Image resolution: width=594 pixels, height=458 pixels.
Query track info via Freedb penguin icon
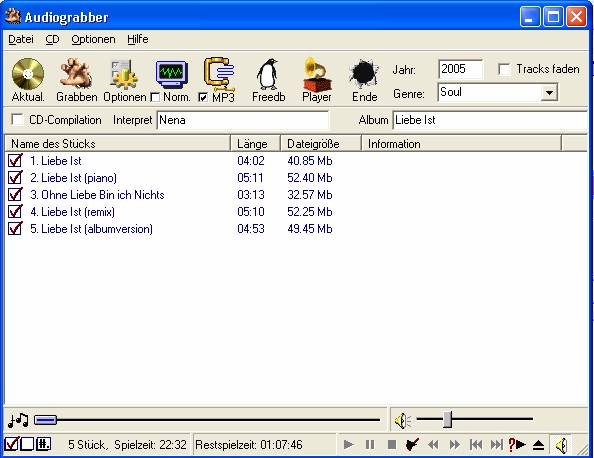pos(268,74)
